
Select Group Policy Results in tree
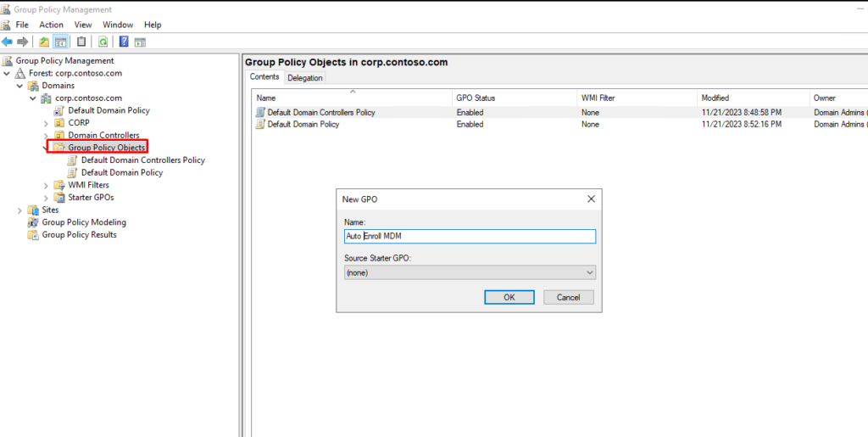tap(79, 235)
